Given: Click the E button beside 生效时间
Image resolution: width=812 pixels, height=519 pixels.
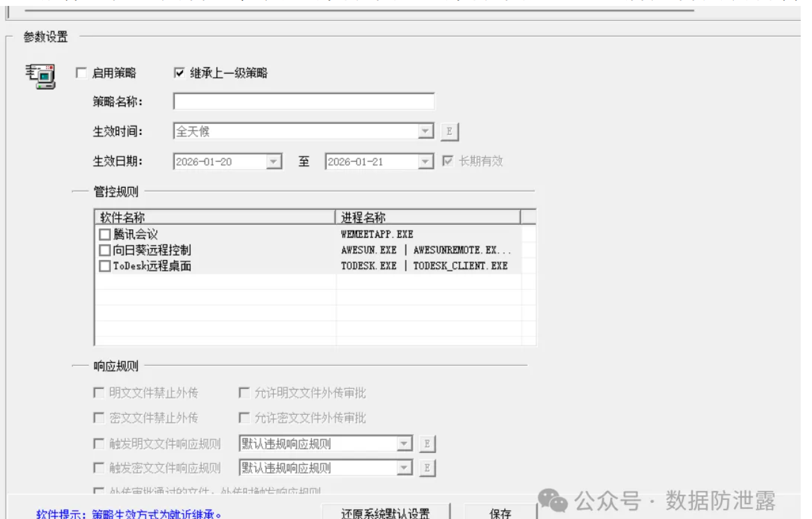Looking at the screenshot, I should click(x=449, y=131).
